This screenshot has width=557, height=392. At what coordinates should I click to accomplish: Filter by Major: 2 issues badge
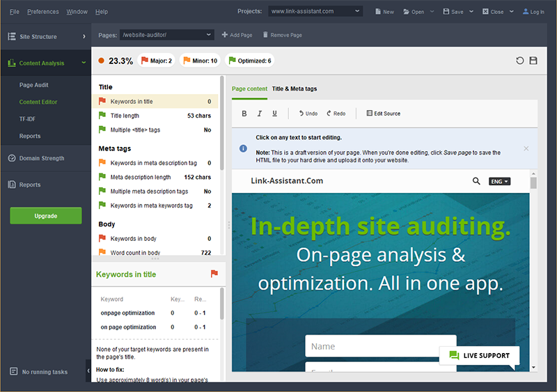click(x=156, y=61)
